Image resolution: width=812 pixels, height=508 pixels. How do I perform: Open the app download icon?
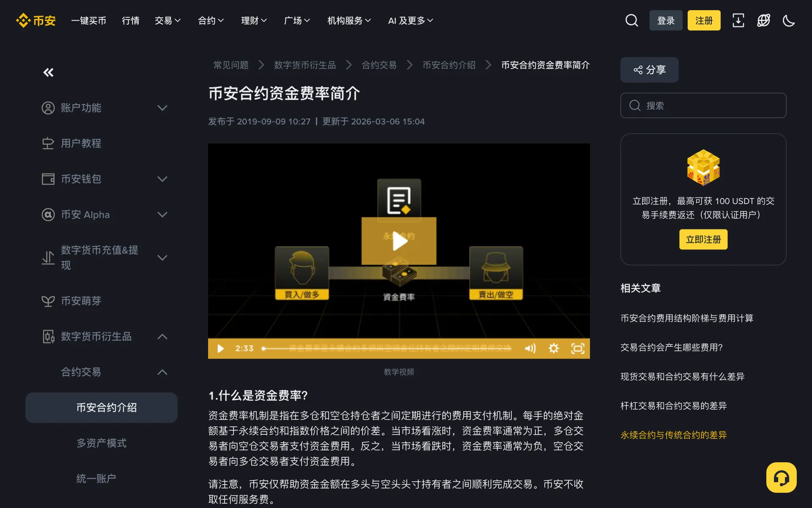pyautogui.click(x=738, y=20)
